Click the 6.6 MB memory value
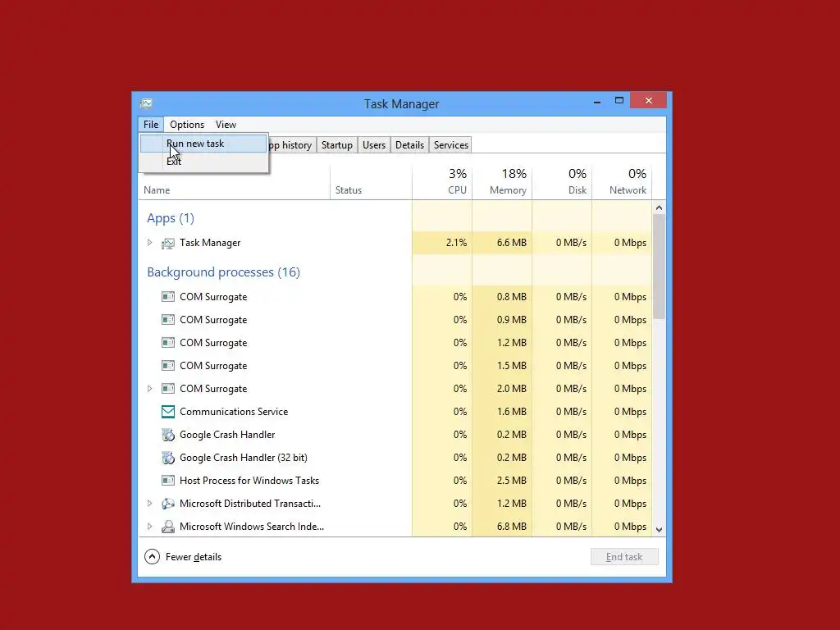840x630 pixels. click(x=512, y=243)
